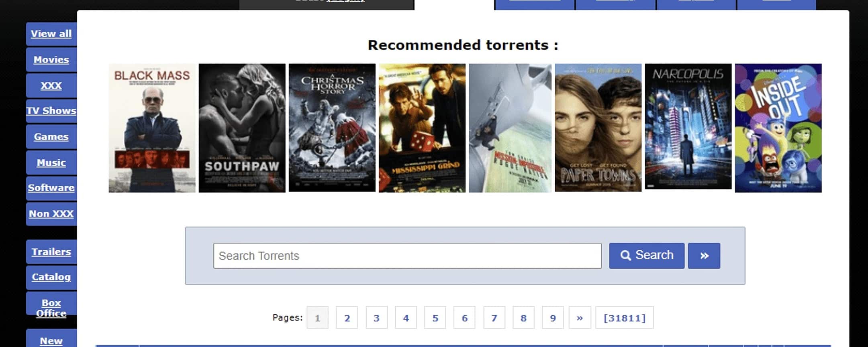Open the View all category
Viewport: 868px width, 347px height.
coord(51,34)
